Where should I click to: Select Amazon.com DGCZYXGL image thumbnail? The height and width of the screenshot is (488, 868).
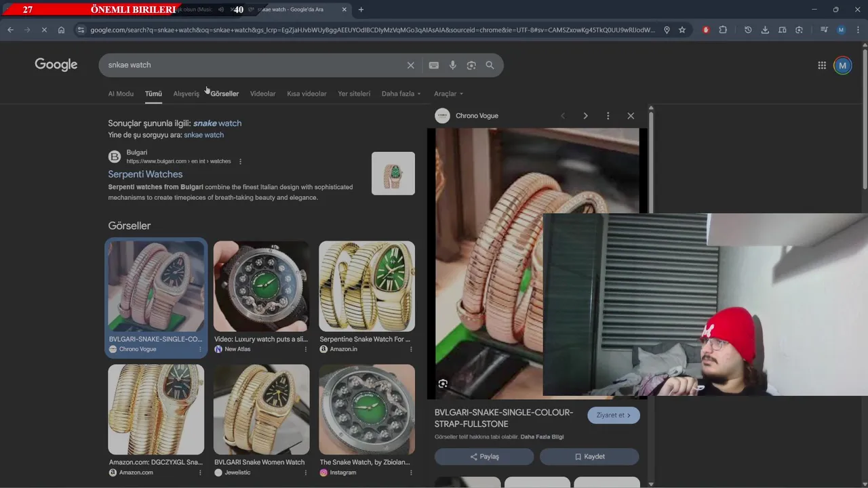pos(156,409)
